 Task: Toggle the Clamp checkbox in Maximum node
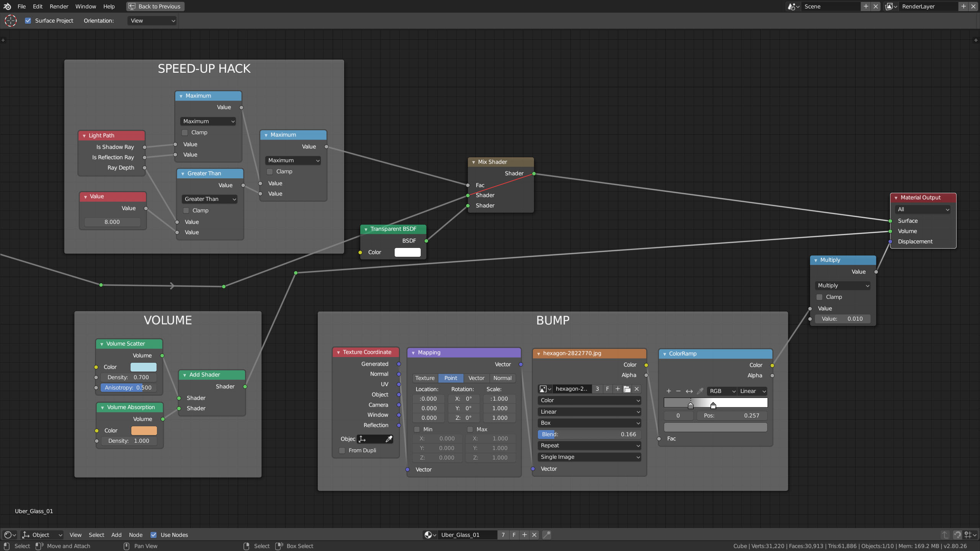click(x=185, y=132)
